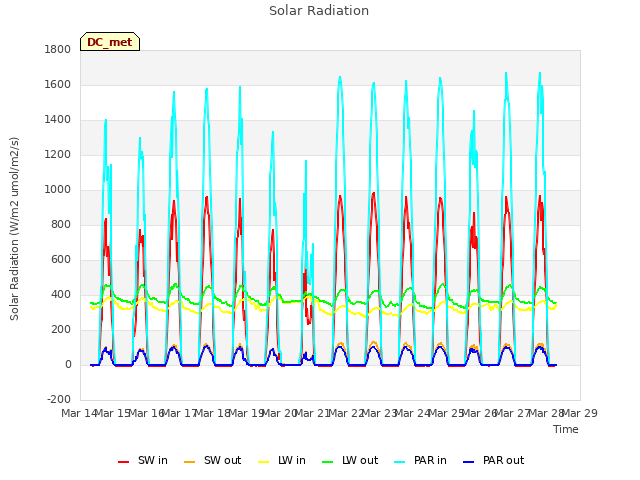The width and height of the screenshot is (640, 480).
Task: Click the DC_met annotation label
Action: pos(110,42)
